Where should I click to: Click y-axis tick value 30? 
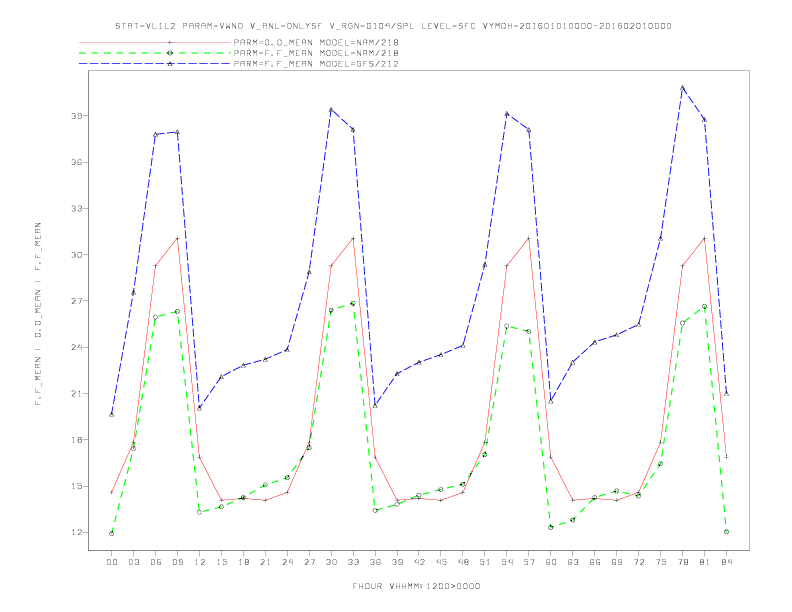[x=77, y=254]
